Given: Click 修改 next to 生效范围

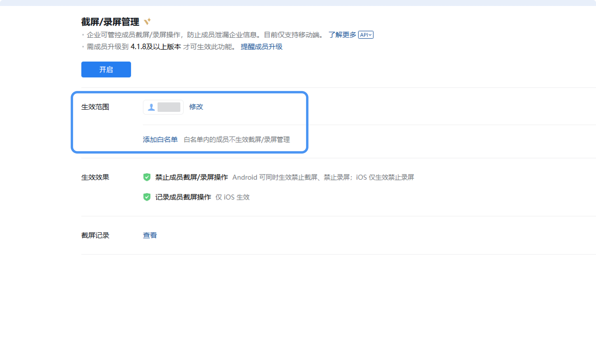Looking at the screenshot, I should point(196,107).
